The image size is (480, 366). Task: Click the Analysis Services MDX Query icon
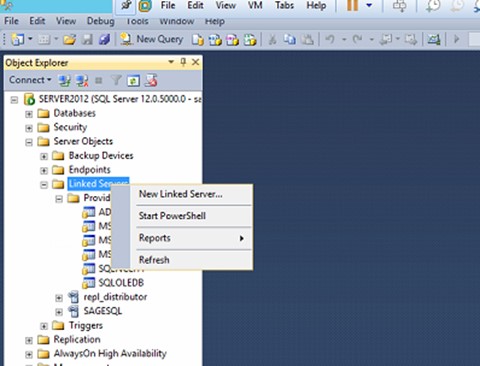[x=215, y=40]
